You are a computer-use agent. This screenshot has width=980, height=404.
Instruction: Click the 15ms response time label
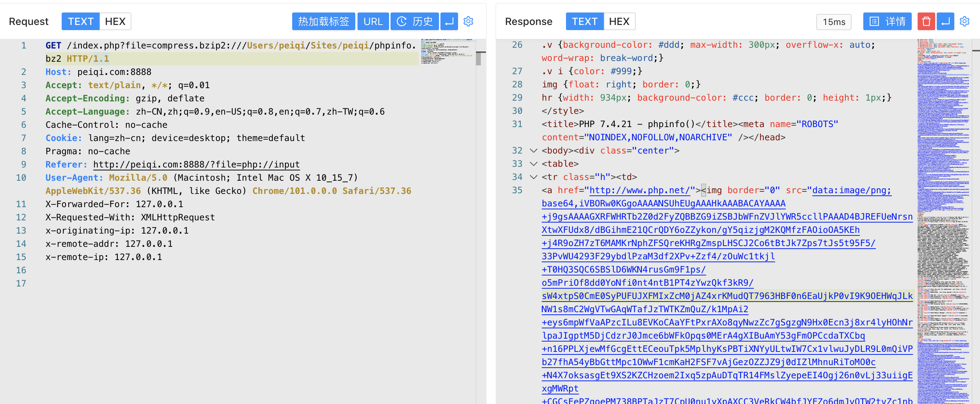coord(834,22)
